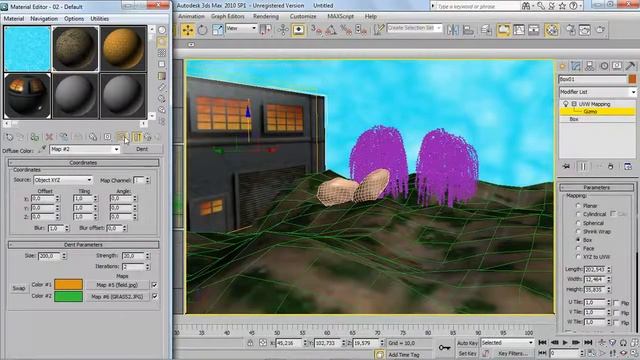Toggle UVW Mapping modifier lightbulb
640x360 pixels.
566,104
